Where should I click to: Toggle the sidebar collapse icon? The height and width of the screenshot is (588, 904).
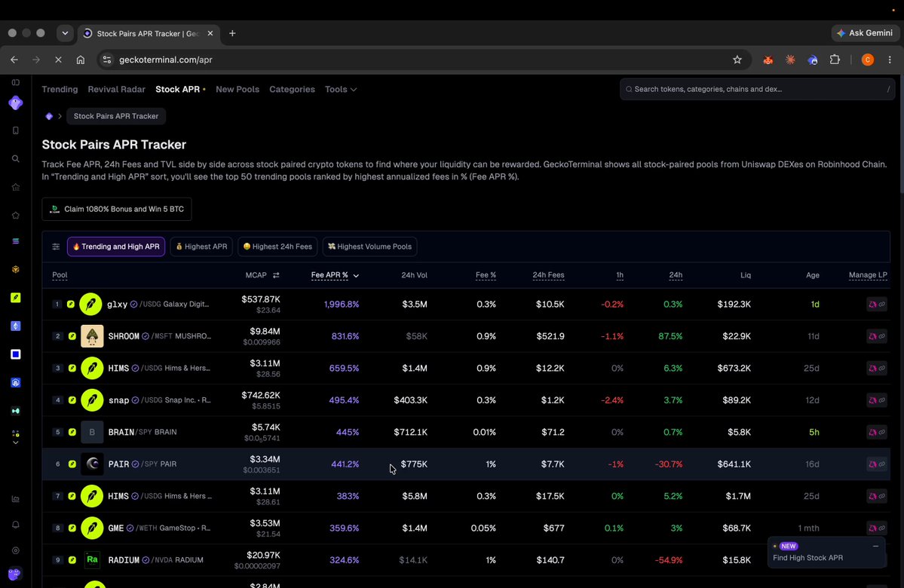click(x=16, y=82)
